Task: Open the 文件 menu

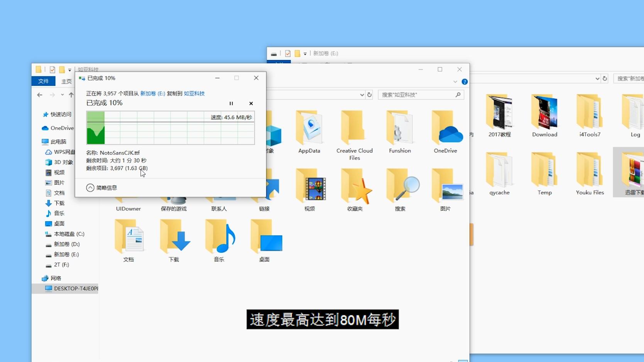Action: [43, 81]
